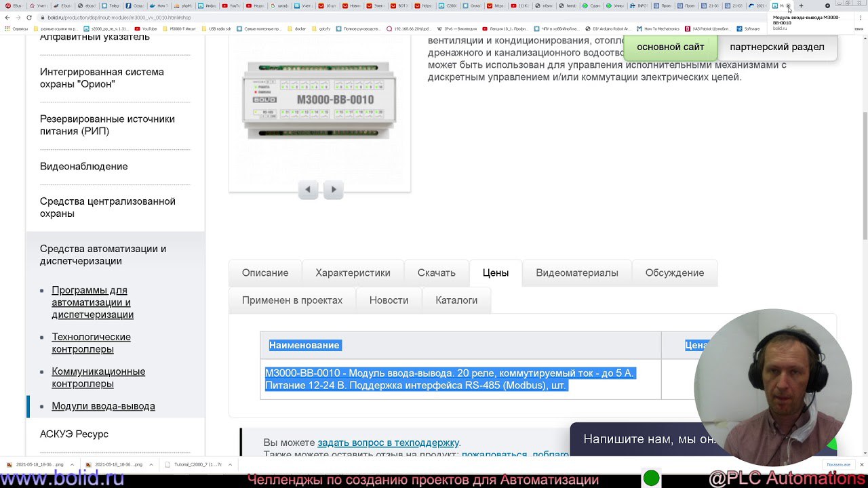Open the Новости tab
The height and width of the screenshot is (488, 868).
389,300
